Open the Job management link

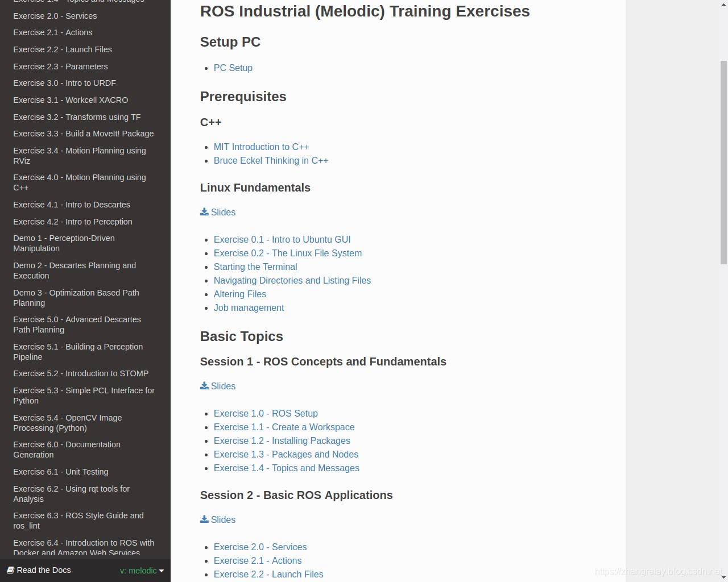(249, 307)
